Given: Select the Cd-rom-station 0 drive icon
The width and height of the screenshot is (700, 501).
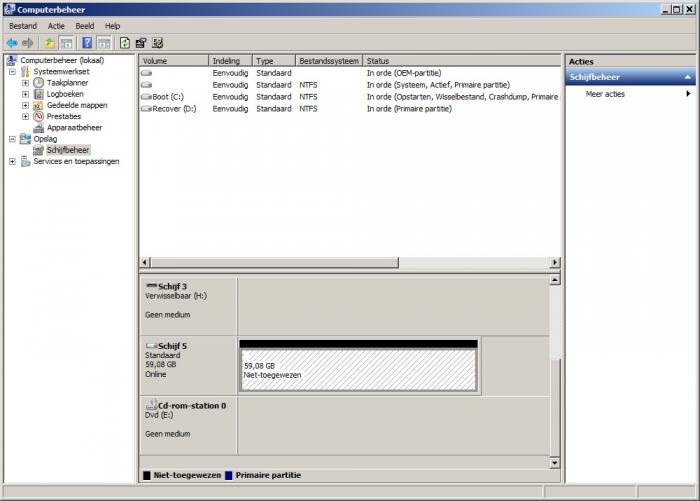Looking at the screenshot, I should click(151, 406).
